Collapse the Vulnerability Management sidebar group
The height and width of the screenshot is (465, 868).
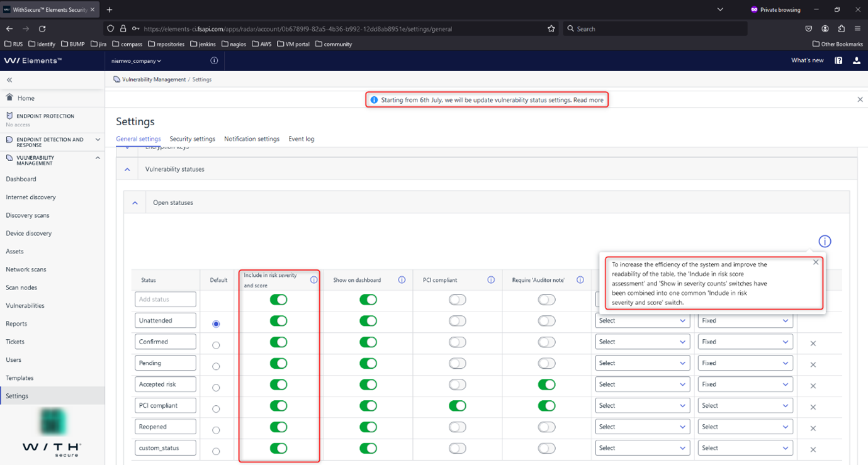[98, 158]
